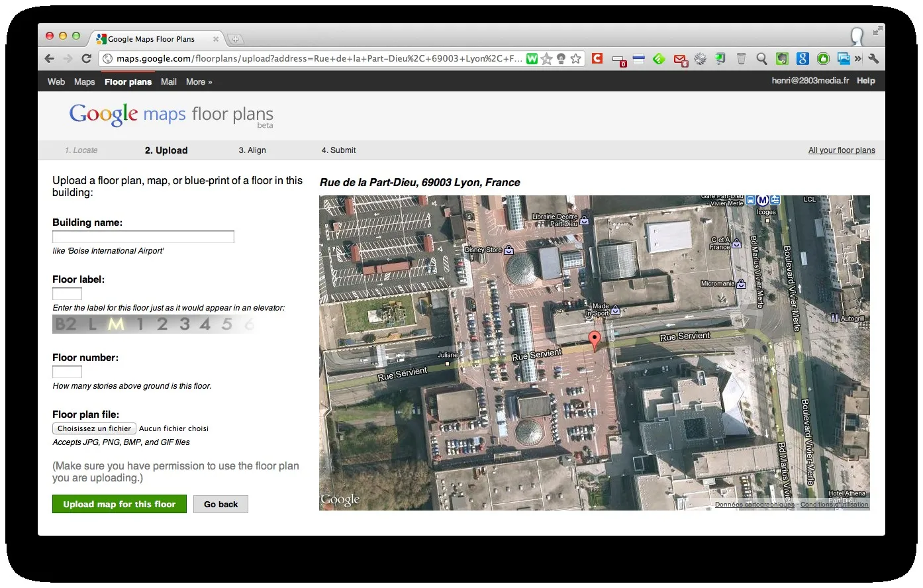Select the Google Maps Floor Plans tab

tap(157, 39)
